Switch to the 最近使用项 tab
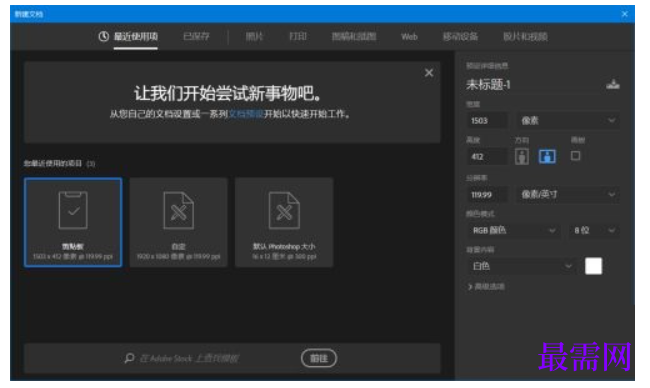The width and height of the screenshot is (650, 388). pos(136,37)
